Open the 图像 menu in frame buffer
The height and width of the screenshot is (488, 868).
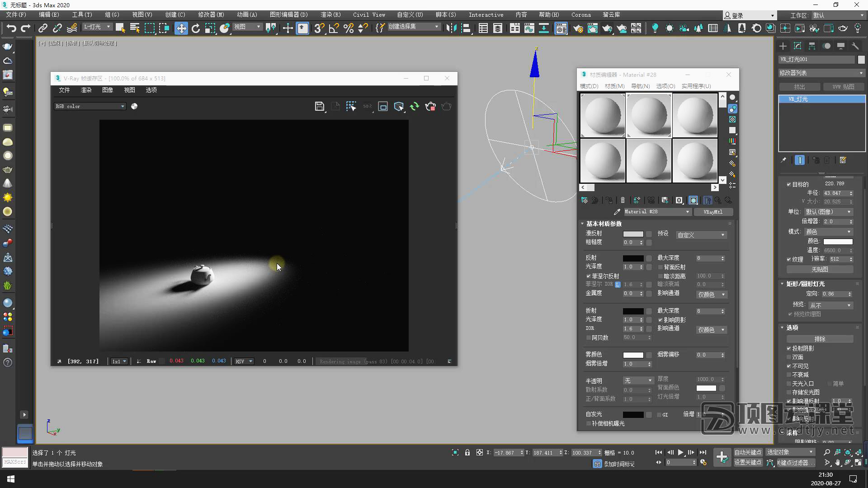coord(108,90)
